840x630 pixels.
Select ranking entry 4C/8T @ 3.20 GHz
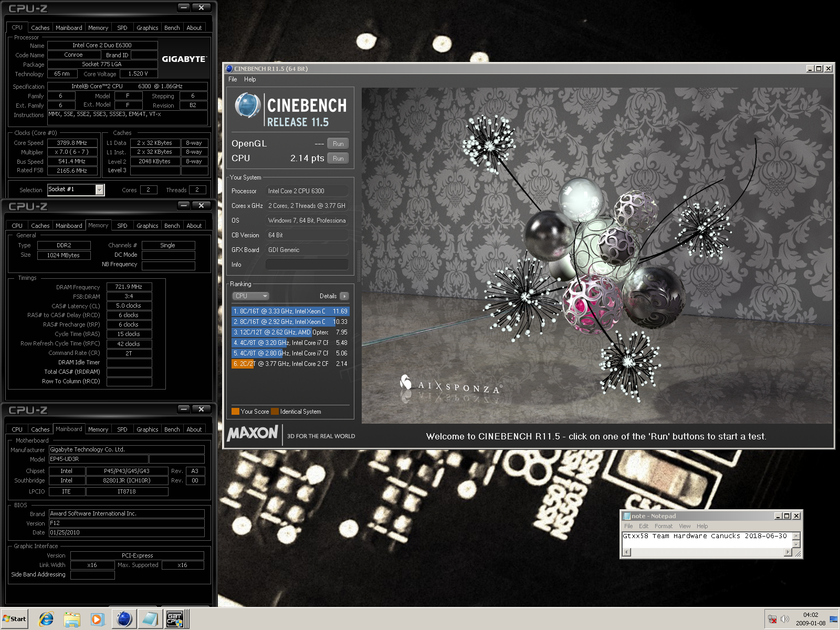click(x=290, y=343)
